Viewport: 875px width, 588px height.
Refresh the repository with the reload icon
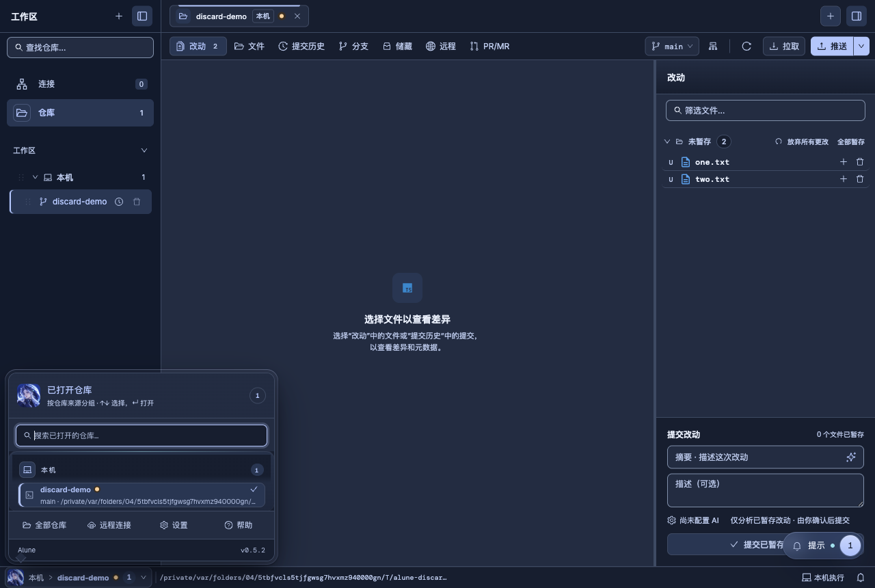click(746, 46)
